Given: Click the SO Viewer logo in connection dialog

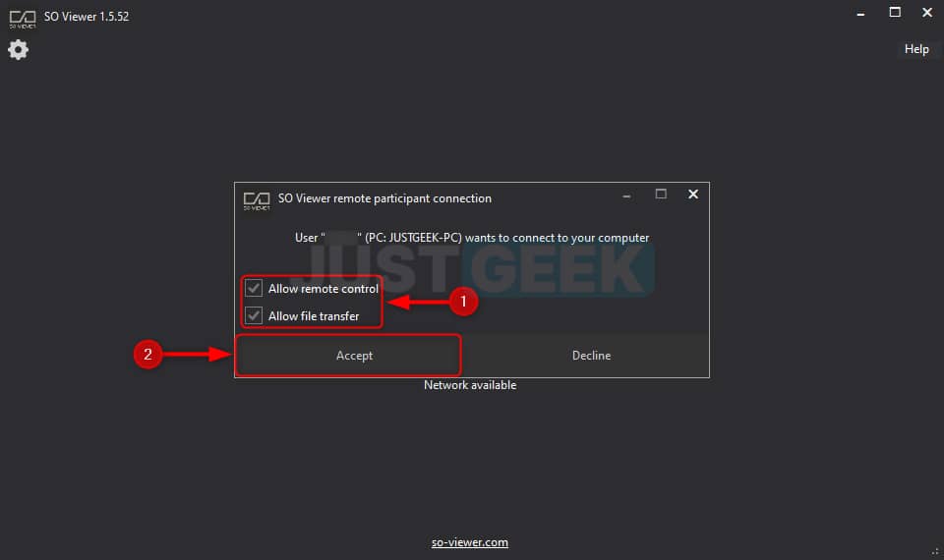Looking at the screenshot, I should pyautogui.click(x=257, y=200).
